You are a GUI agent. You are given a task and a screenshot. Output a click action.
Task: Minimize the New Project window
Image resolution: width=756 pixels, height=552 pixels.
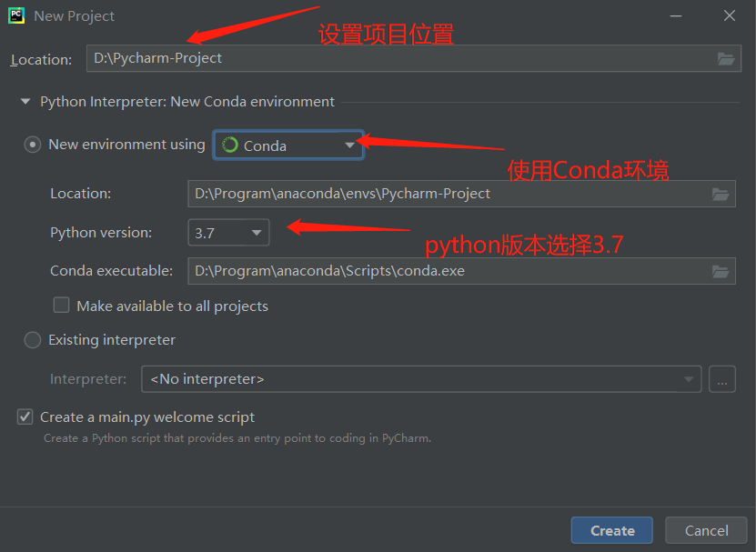676,15
